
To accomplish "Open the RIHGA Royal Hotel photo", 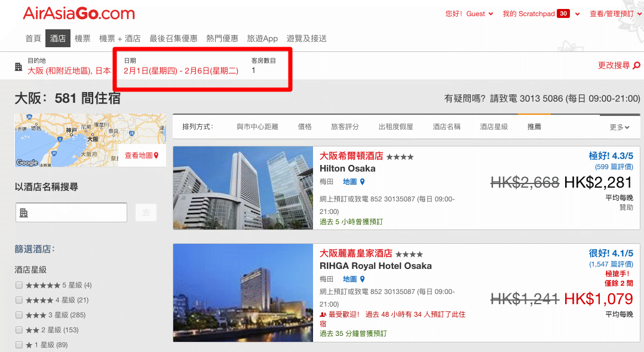I will point(243,293).
